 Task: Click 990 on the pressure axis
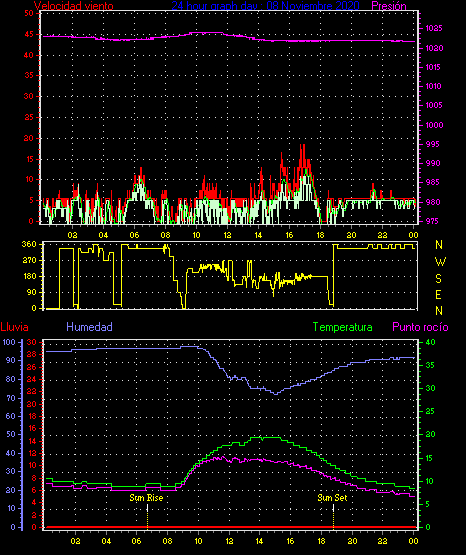click(x=432, y=164)
